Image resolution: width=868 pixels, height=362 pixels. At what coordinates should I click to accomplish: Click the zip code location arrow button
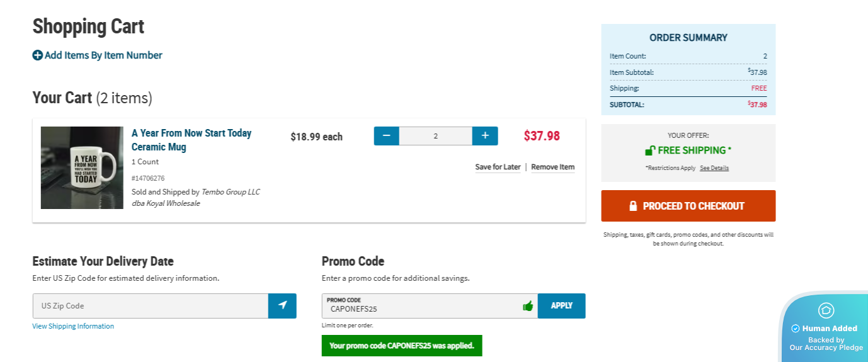(282, 305)
